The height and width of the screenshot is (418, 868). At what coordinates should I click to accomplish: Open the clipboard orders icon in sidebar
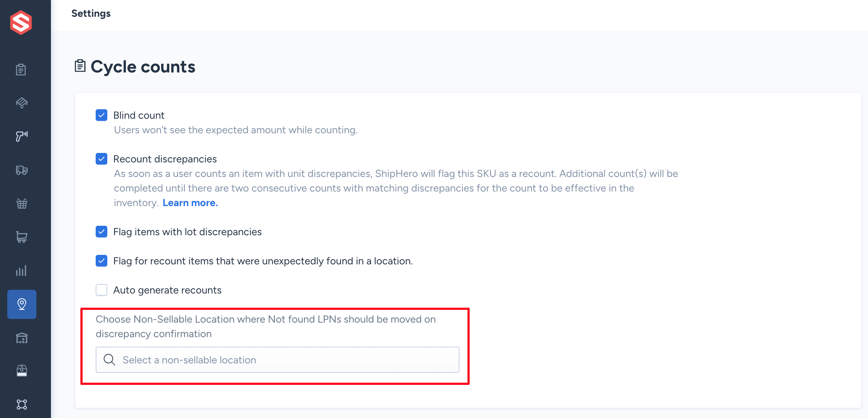21,70
